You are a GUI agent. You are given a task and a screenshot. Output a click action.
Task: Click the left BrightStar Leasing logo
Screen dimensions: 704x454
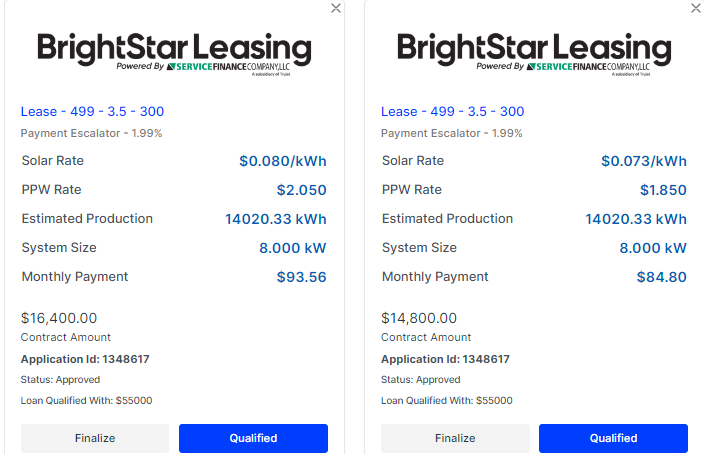coord(174,54)
